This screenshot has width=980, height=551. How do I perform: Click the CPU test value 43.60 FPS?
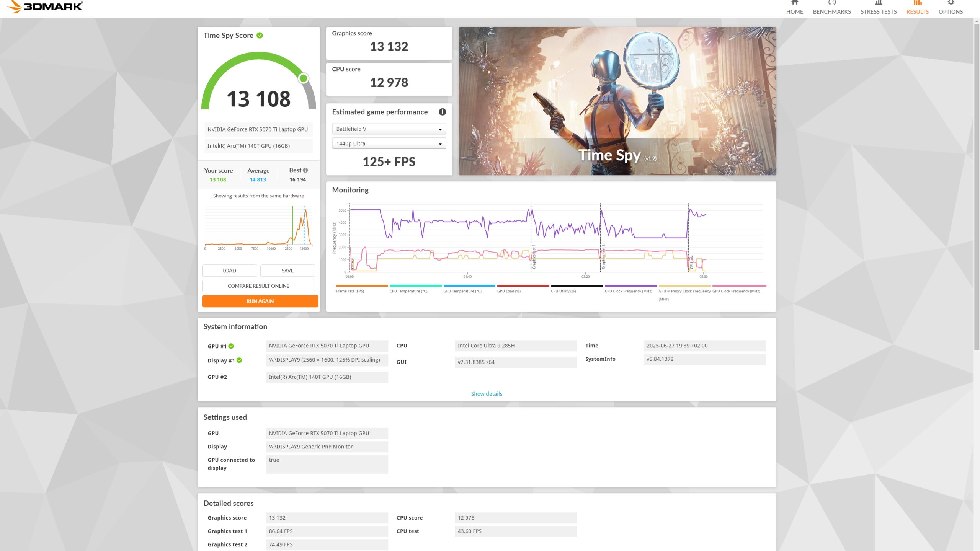515,531
